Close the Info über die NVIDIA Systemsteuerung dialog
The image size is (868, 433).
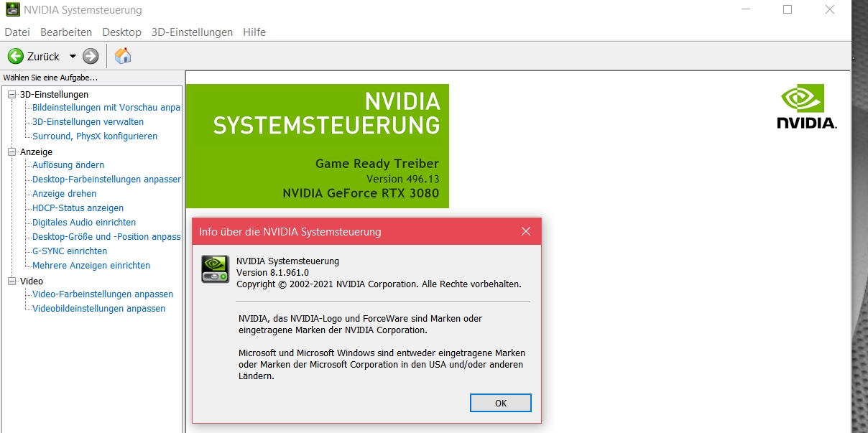pyautogui.click(x=526, y=232)
